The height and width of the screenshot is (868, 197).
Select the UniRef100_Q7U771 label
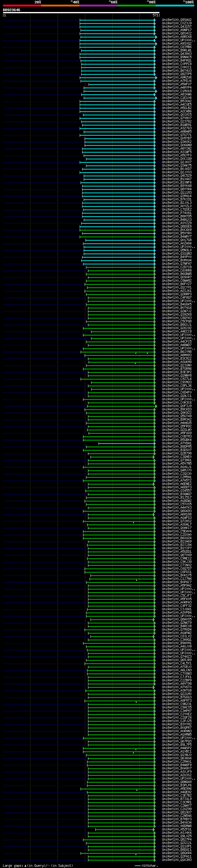pos(177,135)
